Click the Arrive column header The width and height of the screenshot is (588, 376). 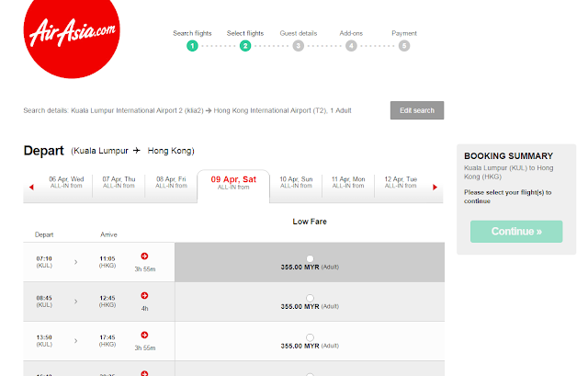point(108,234)
